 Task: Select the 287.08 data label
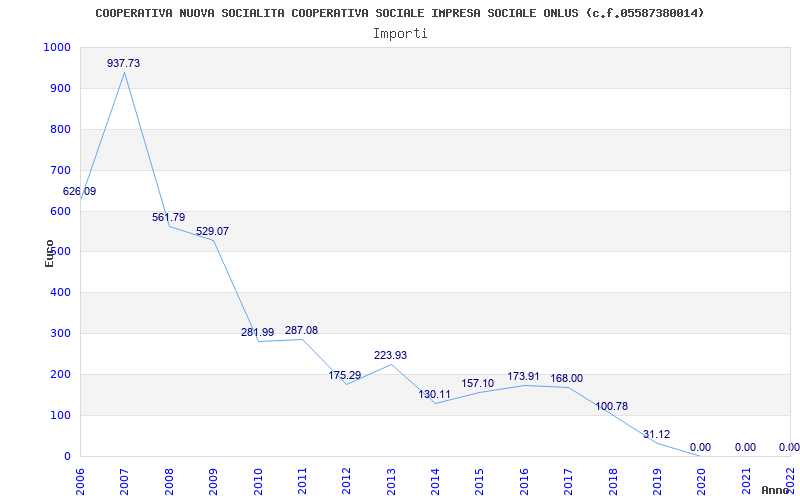[301, 330]
